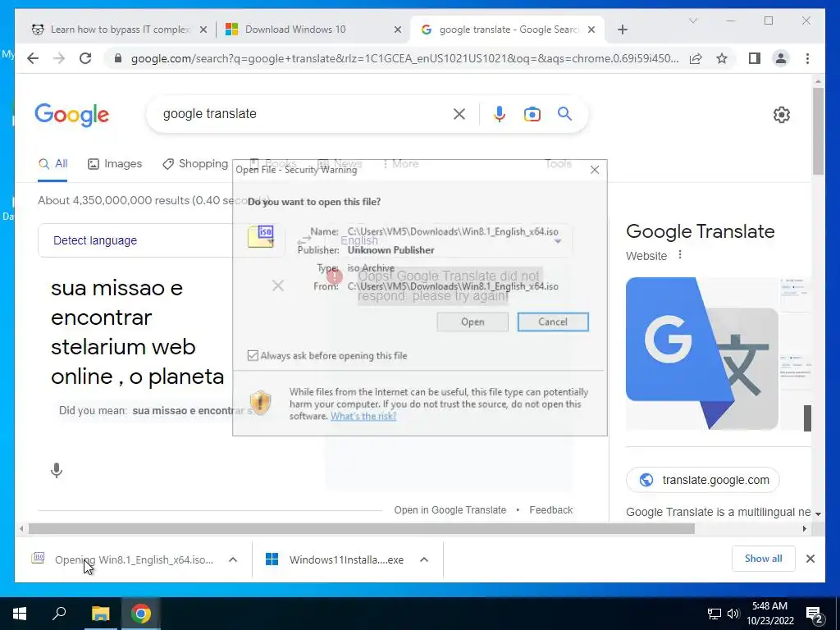Image resolution: width=840 pixels, height=630 pixels.
Task: Click the Google logo
Action: [x=72, y=115]
